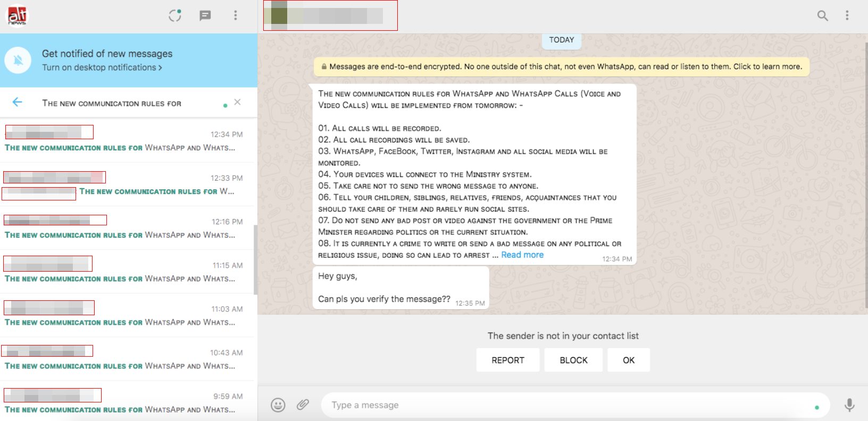Click the end-to-end encryption notice
868x421 pixels.
[562, 66]
